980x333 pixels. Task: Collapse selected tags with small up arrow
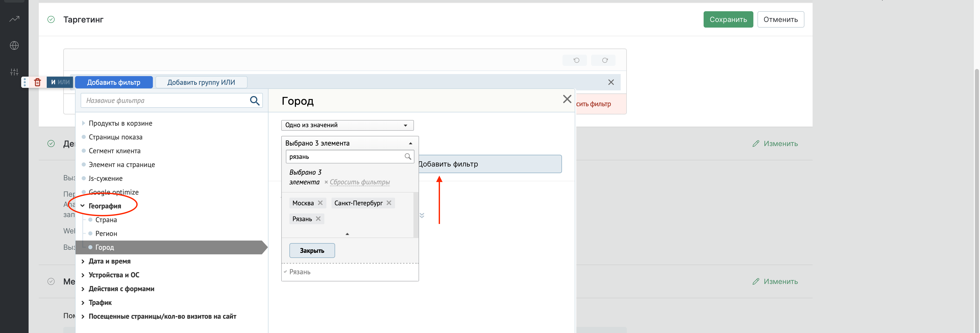[347, 234]
